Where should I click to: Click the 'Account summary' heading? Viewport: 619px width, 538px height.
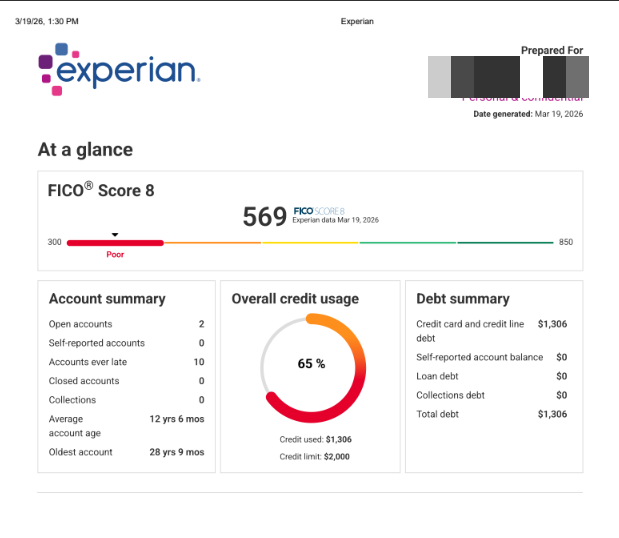[107, 299]
